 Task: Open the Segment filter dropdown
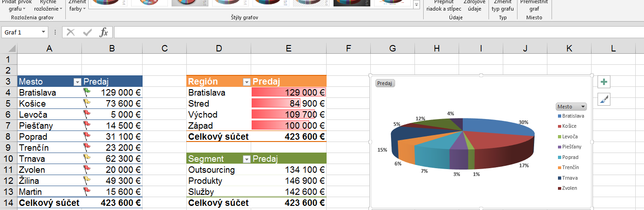point(247,159)
